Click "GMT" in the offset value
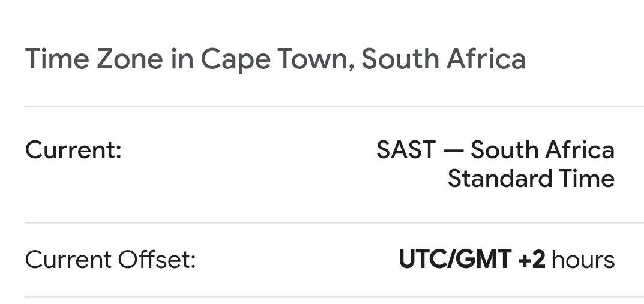The height and width of the screenshot is (304, 644). [x=481, y=260]
